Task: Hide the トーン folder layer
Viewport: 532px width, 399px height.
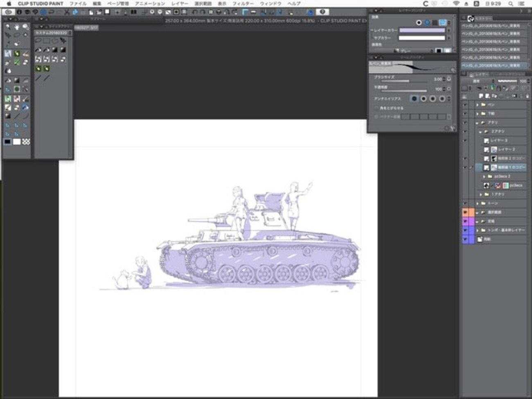Action: pos(465,203)
